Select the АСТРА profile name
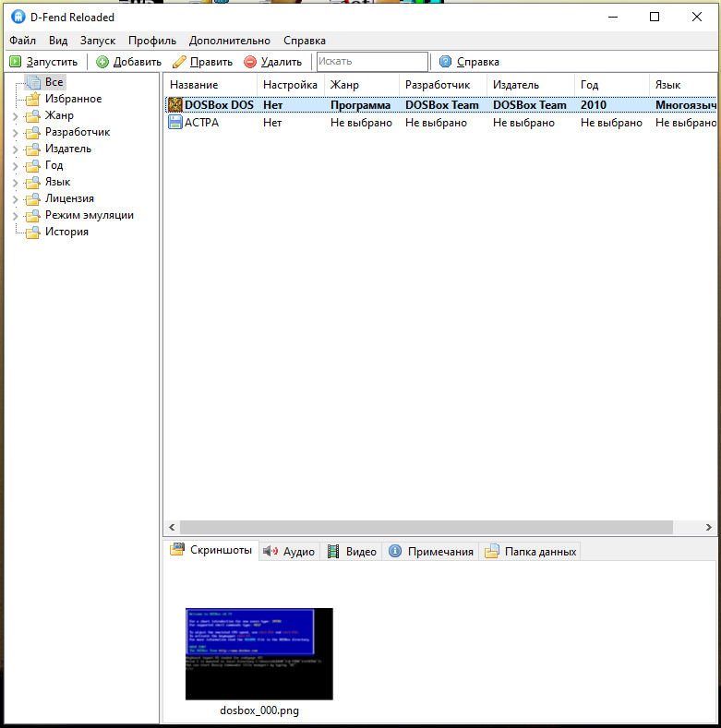The image size is (721, 728). (x=201, y=123)
